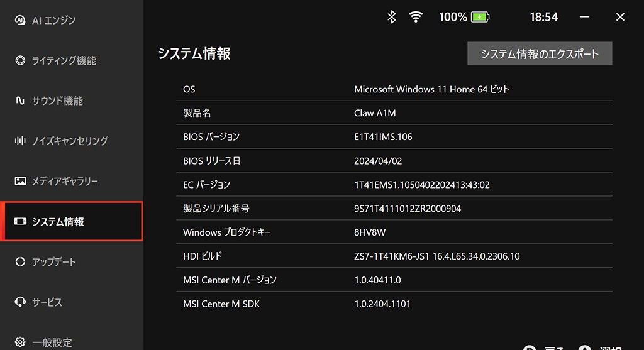Close the MSI Center M window

pyautogui.click(x=620, y=17)
